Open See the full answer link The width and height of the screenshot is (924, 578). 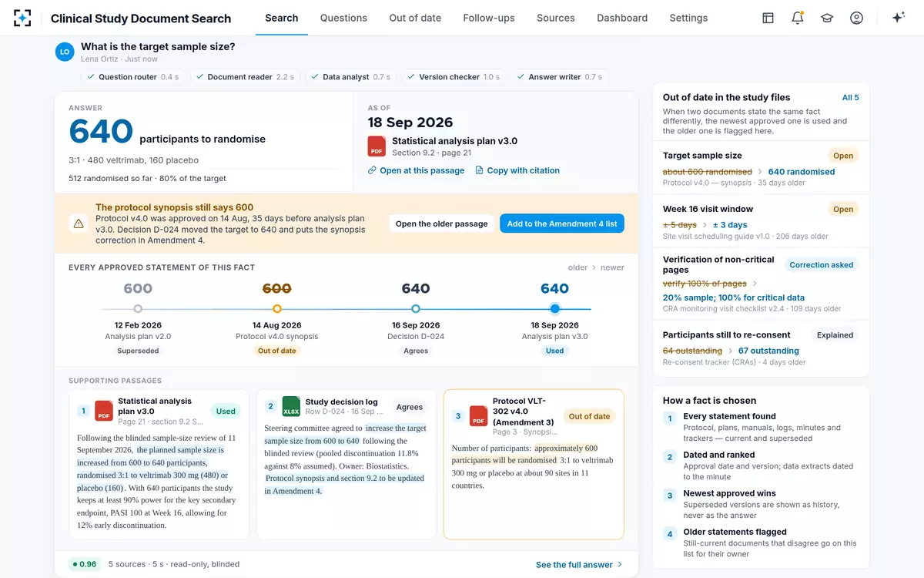579,565
